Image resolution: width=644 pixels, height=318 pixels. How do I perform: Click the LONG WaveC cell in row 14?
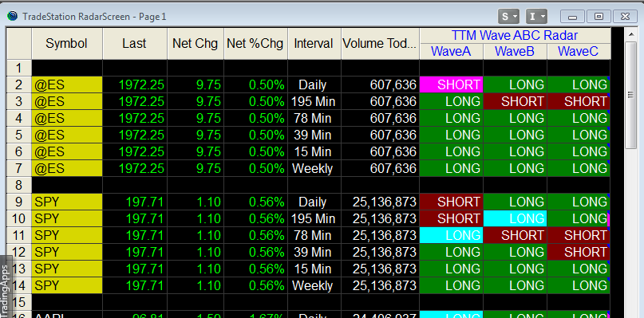click(579, 285)
